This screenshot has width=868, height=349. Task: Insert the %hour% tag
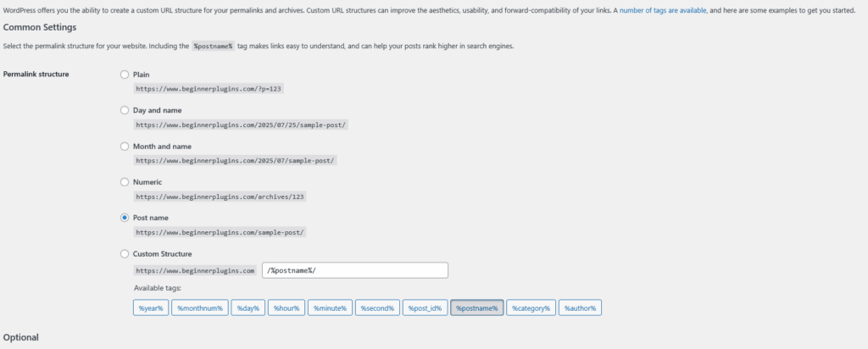tap(287, 308)
